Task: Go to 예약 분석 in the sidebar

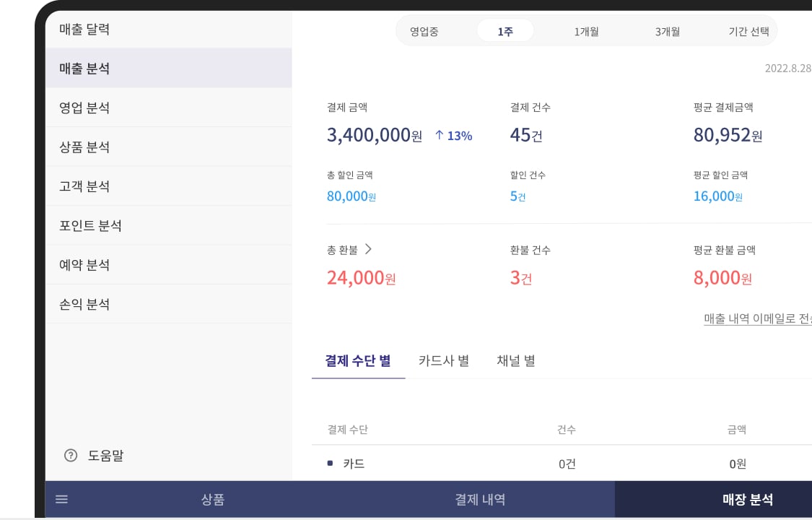Action: point(169,264)
